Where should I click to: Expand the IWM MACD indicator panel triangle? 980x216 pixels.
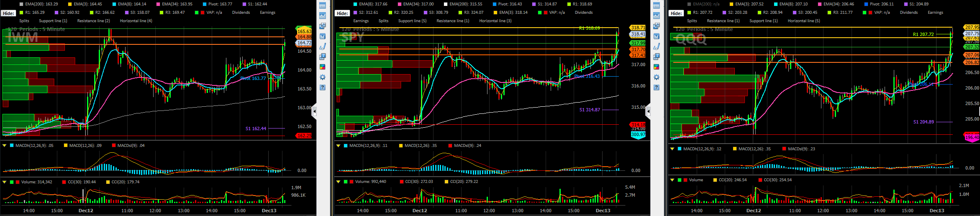click(x=4, y=146)
